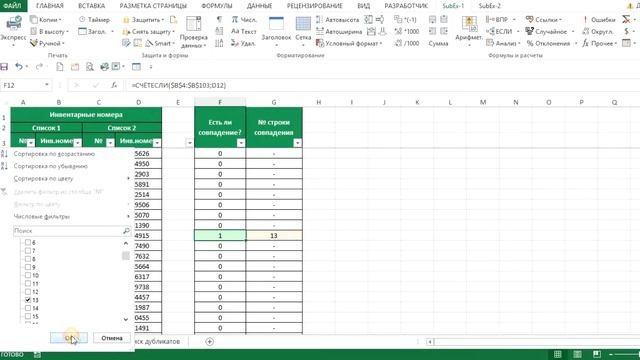
Task: Check the filter box for value 12
Action: tap(28, 291)
